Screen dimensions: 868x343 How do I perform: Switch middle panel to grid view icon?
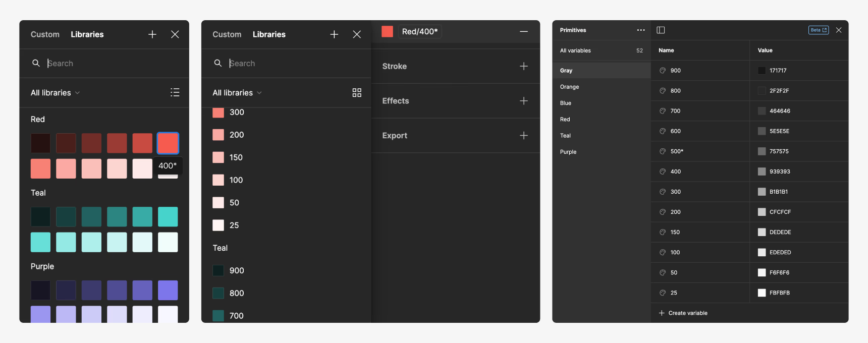click(357, 92)
